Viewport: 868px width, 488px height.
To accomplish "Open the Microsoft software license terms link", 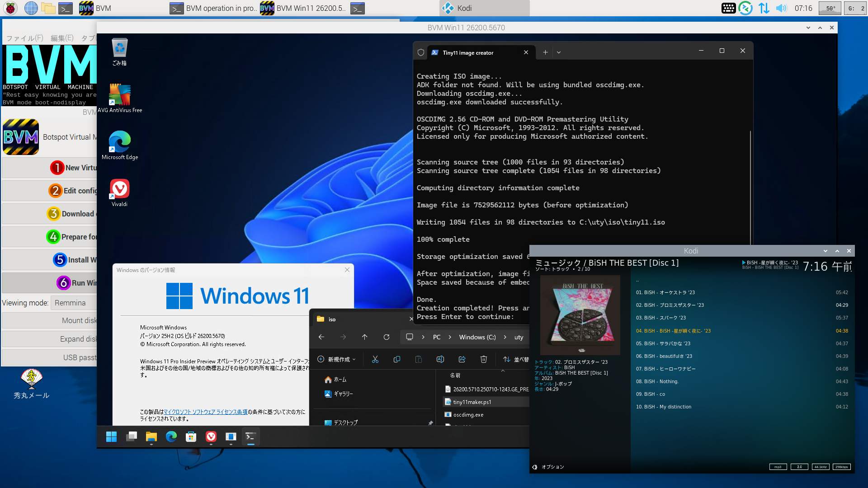I will tap(205, 412).
